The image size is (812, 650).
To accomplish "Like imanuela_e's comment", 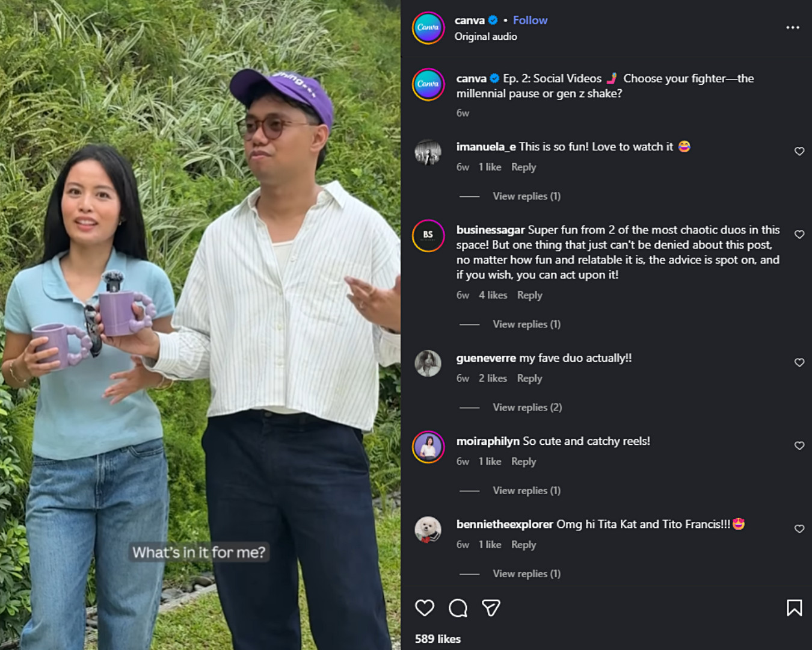I will (799, 151).
